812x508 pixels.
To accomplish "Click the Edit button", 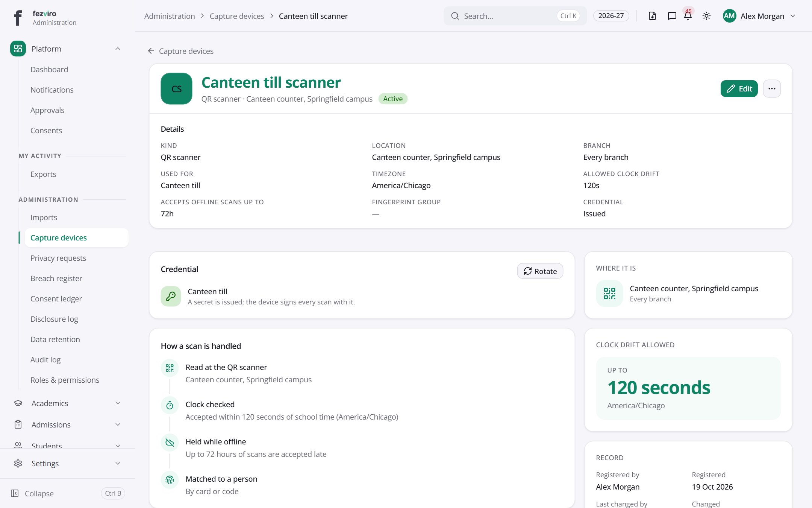I will coord(739,89).
